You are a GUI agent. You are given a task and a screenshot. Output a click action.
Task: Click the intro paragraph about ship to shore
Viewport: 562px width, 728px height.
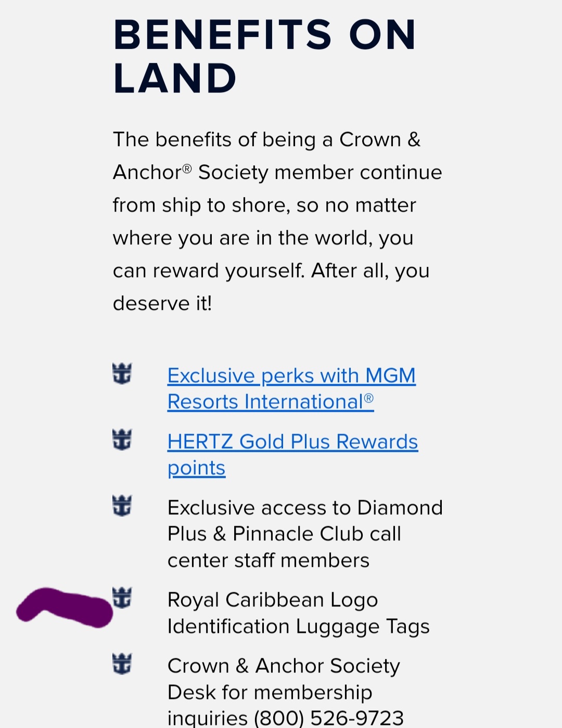pyautogui.click(x=277, y=221)
